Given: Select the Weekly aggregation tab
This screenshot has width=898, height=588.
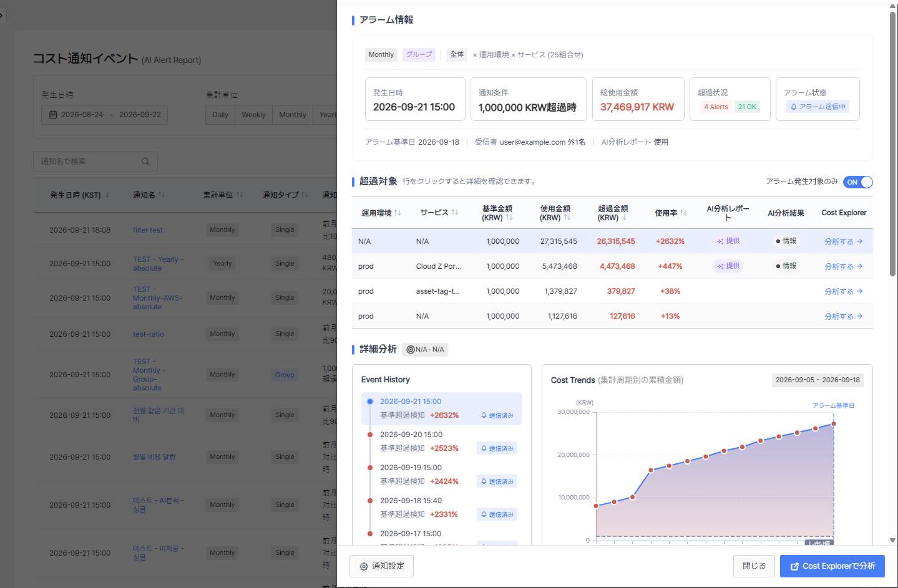Looking at the screenshot, I should click(x=253, y=115).
